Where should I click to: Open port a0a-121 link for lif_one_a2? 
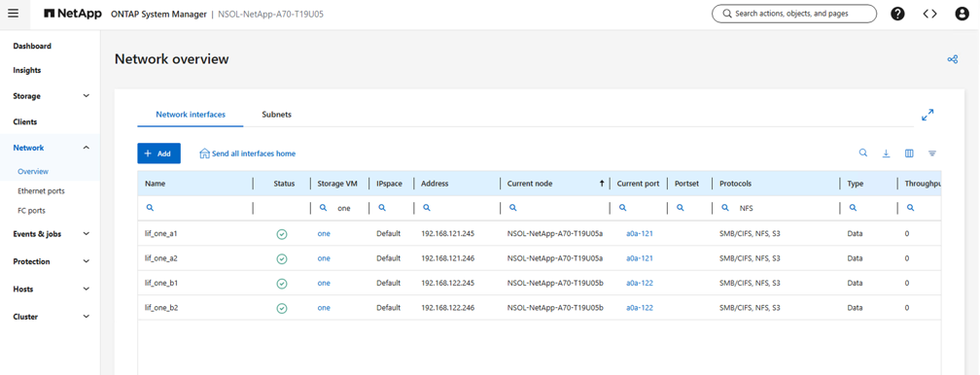click(640, 258)
